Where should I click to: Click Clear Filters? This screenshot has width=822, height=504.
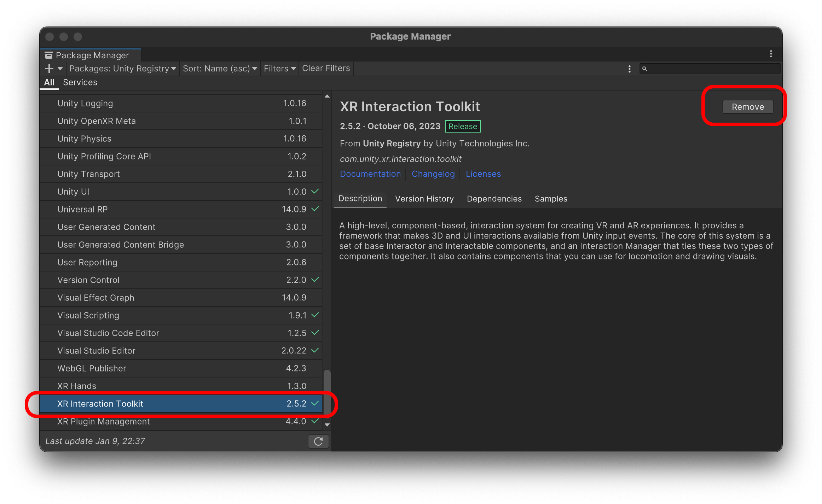click(326, 69)
